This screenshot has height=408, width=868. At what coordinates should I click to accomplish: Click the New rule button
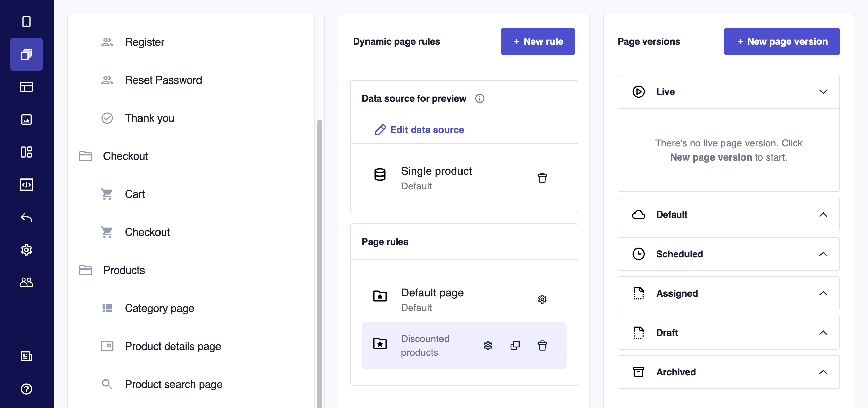537,41
